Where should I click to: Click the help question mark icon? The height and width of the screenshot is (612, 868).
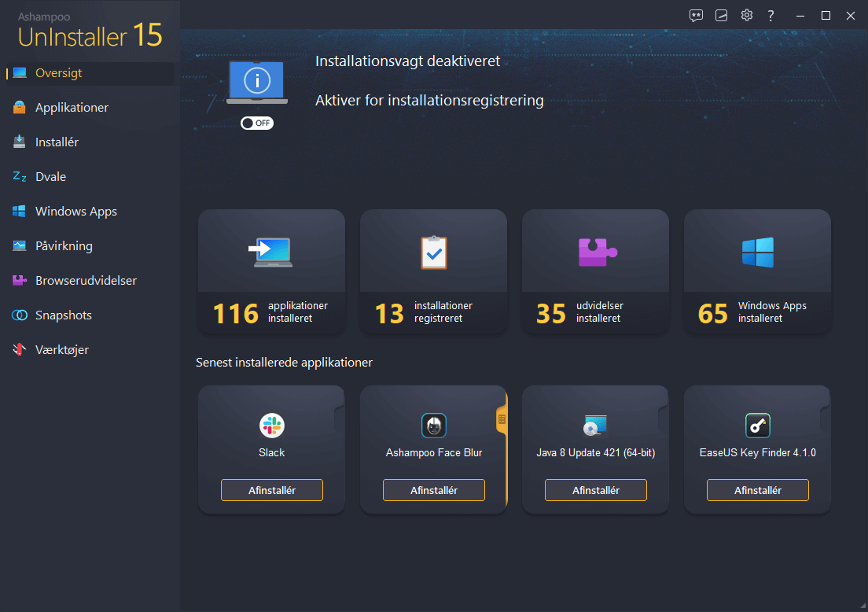(771, 16)
